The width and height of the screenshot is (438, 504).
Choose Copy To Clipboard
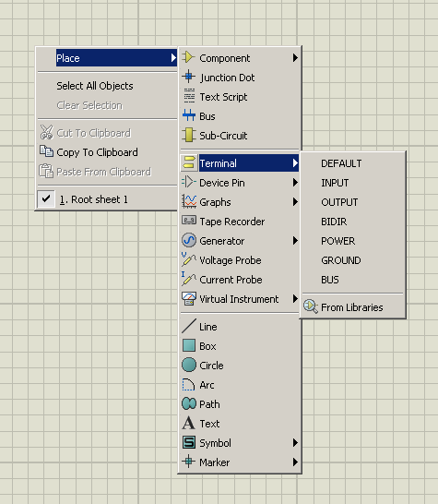(97, 152)
